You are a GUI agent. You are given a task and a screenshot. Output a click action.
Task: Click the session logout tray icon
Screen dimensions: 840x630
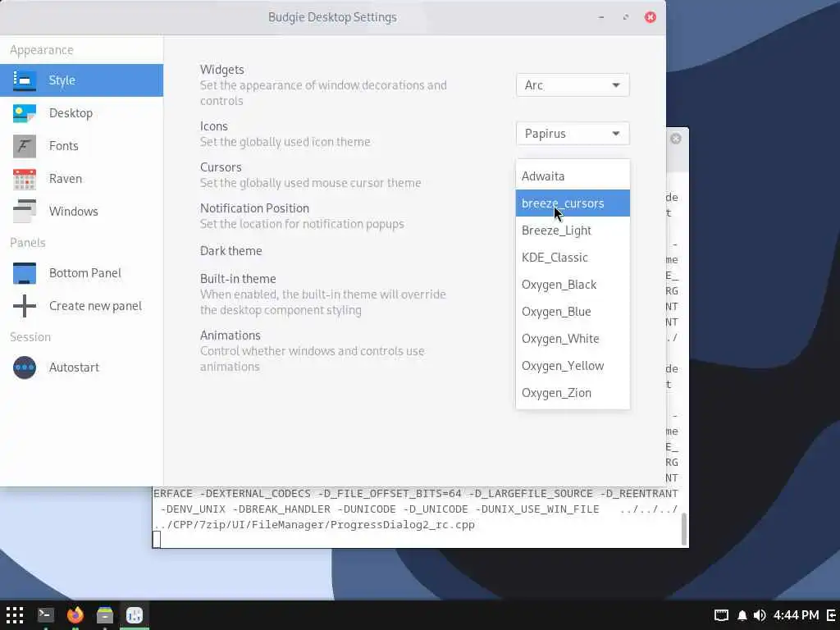click(x=832, y=615)
